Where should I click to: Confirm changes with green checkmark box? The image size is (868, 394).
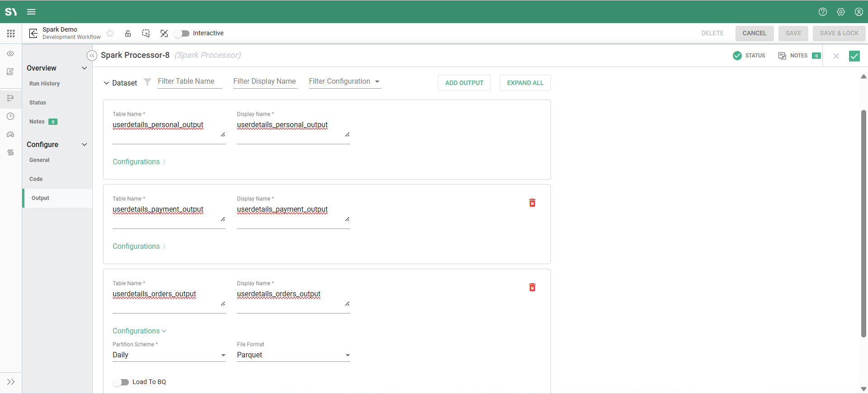coord(854,56)
